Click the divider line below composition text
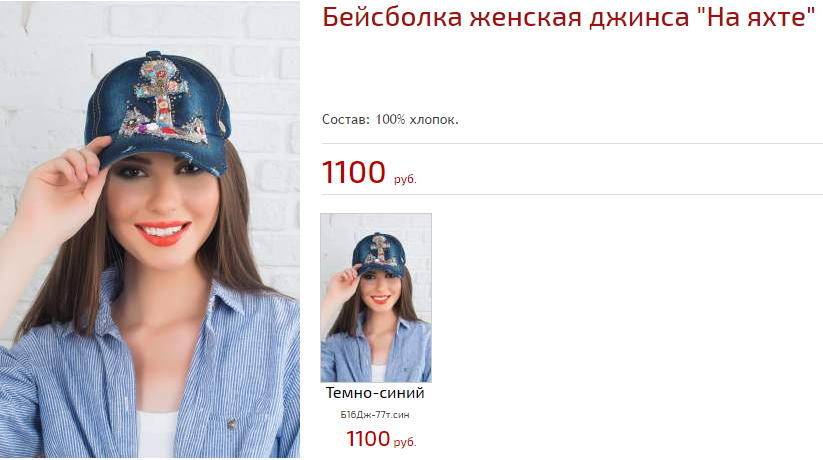Image resolution: width=823 pixels, height=460 pixels. 572,143
